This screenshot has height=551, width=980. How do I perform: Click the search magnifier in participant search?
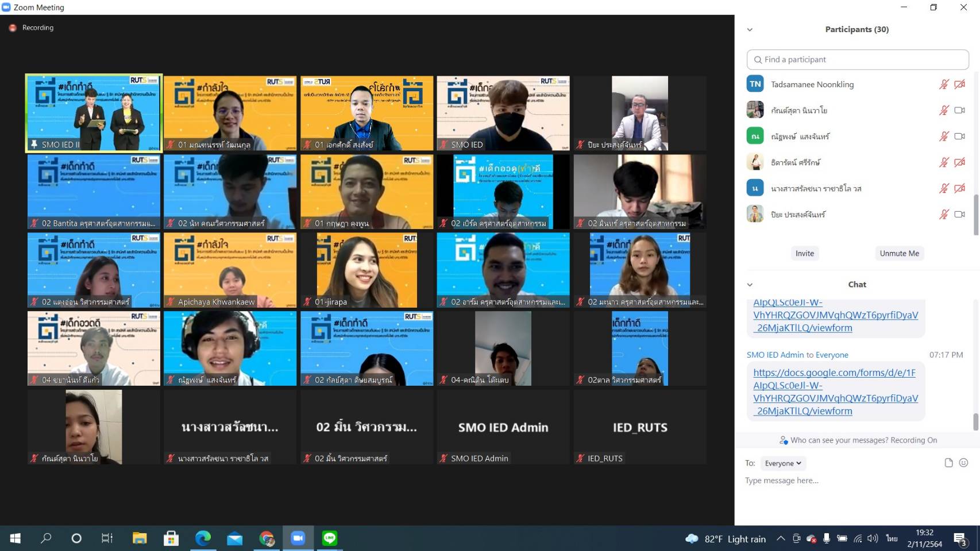tap(758, 60)
